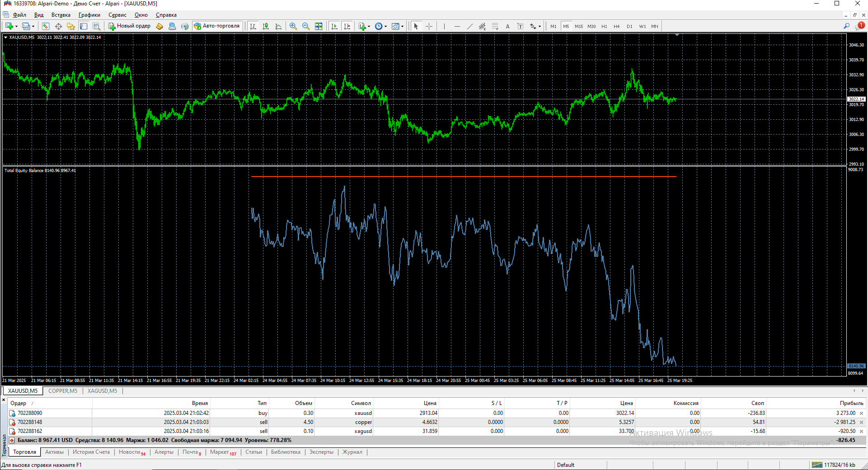Expand the Indicators dropdown arrow
This screenshot has width=868, height=470.
[369, 26]
